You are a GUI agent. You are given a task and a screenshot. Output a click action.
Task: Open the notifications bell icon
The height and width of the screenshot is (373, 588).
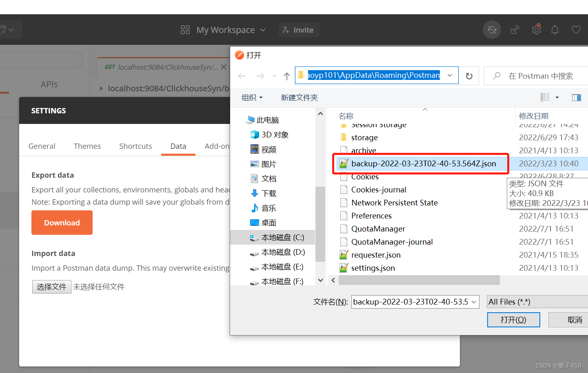point(555,30)
